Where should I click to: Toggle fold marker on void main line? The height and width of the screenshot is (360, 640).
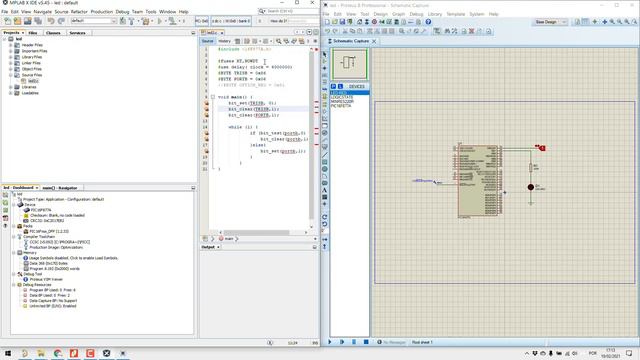[213, 97]
